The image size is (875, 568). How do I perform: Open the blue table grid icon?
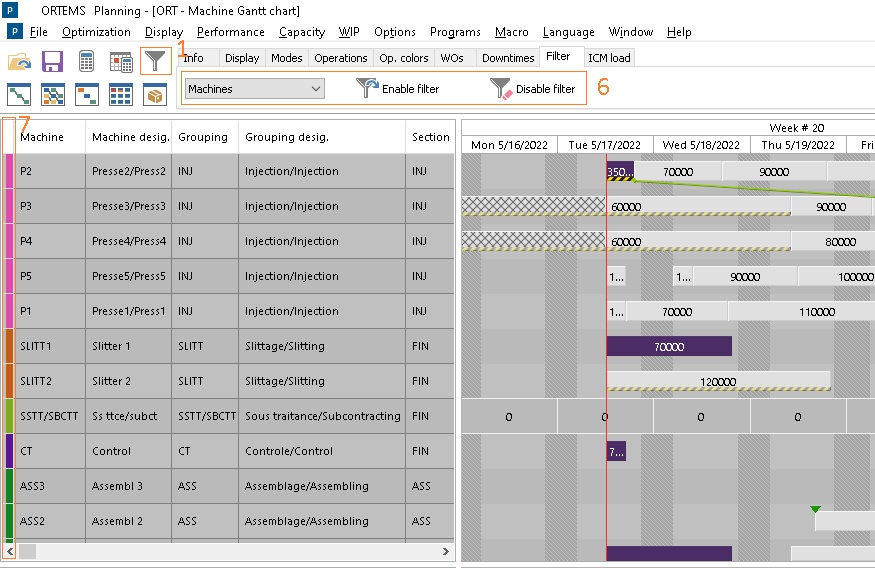point(121,95)
